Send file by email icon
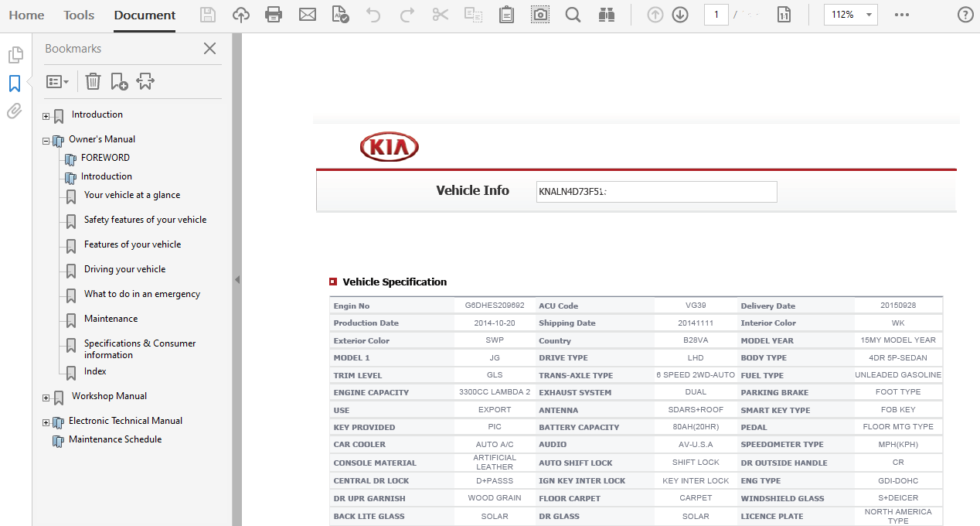The width and height of the screenshot is (980, 526). tap(308, 15)
